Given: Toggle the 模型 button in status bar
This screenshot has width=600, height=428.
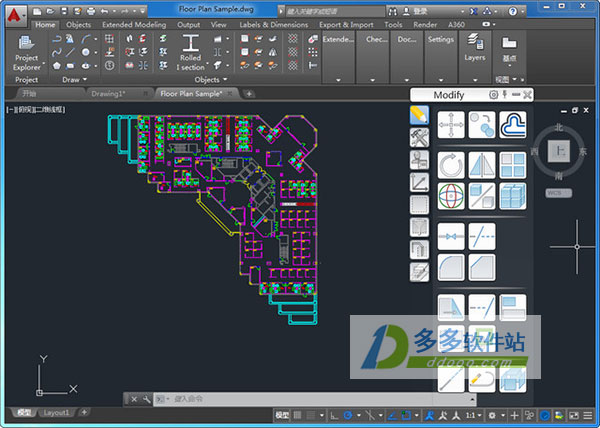Looking at the screenshot, I should [282, 415].
